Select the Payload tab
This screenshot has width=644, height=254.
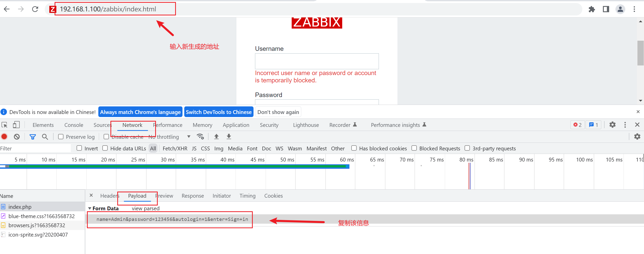(137, 196)
